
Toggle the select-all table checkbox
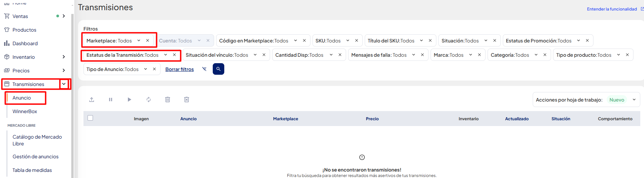[90, 118]
